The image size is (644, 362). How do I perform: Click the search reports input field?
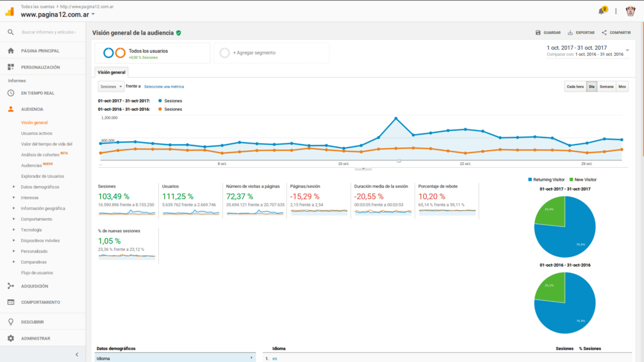(x=48, y=32)
